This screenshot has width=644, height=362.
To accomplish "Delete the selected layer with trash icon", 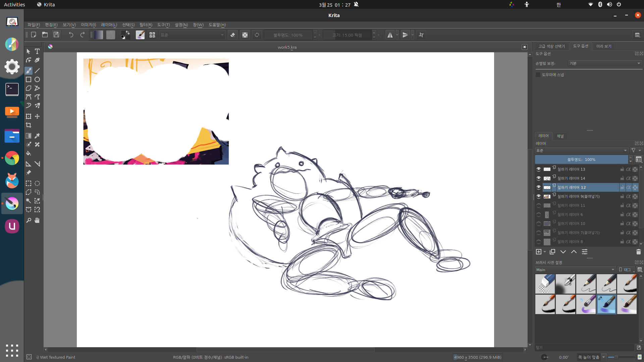I will pyautogui.click(x=638, y=252).
